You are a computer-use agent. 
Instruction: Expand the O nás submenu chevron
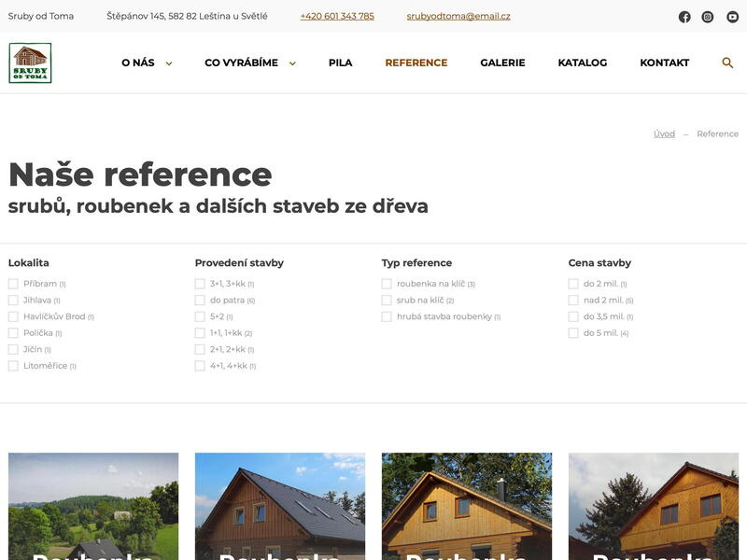tap(169, 63)
